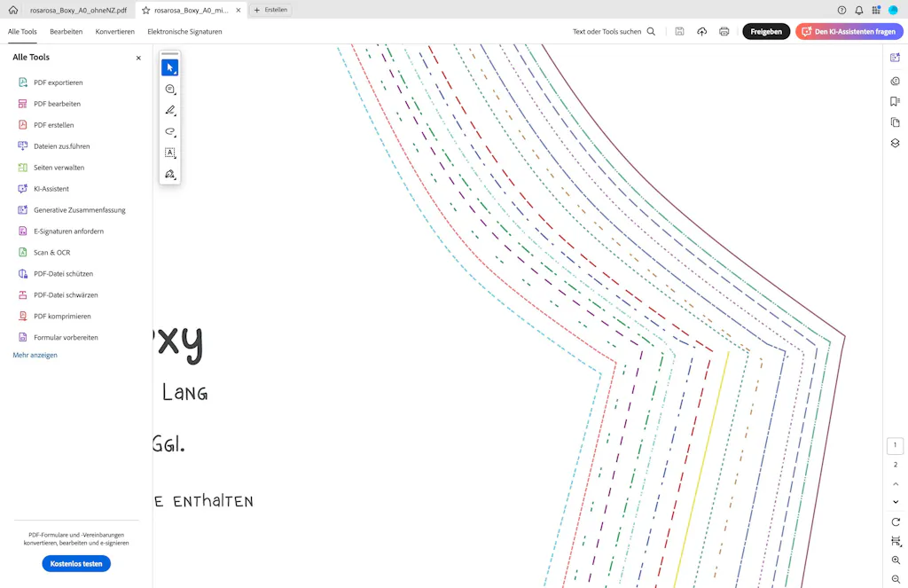Activate the text box tool
Image resolution: width=908 pixels, height=588 pixels.
point(169,153)
